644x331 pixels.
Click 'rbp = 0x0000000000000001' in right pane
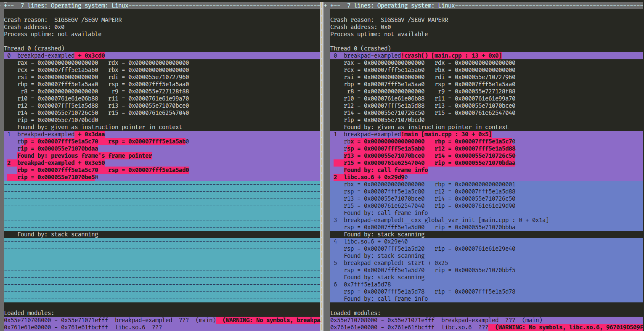(475, 184)
